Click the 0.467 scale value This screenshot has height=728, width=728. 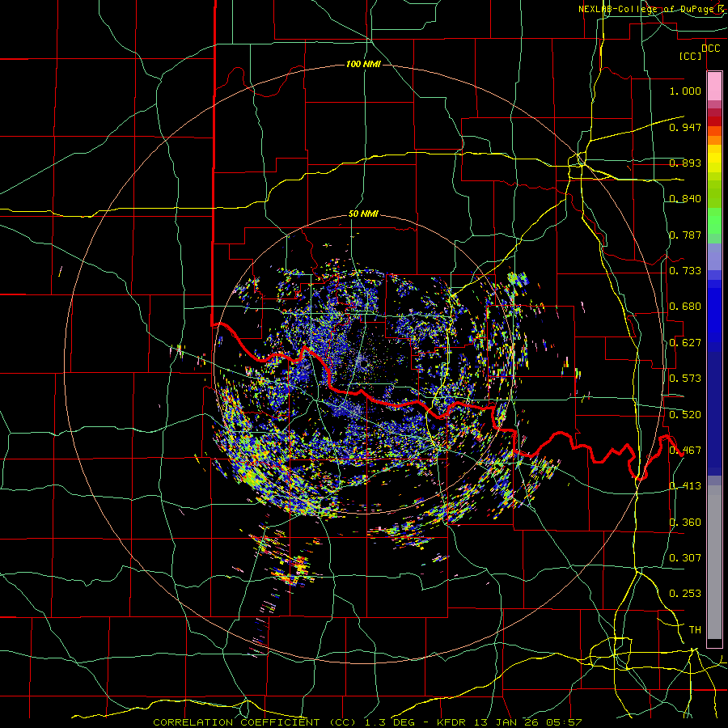[x=685, y=451]
